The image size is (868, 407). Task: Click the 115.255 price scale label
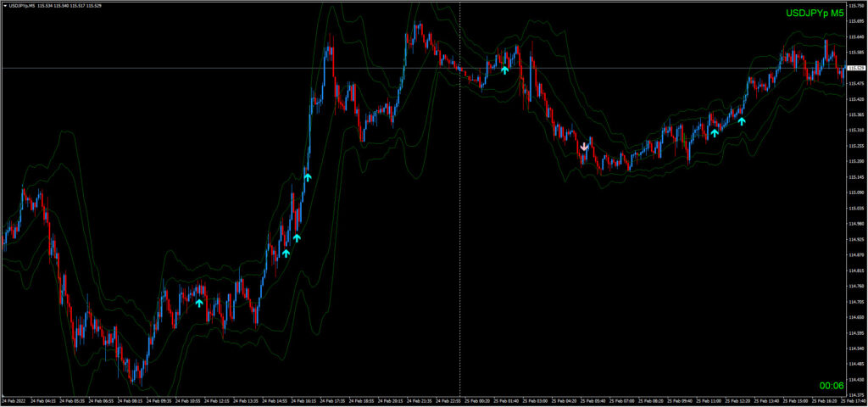pyautogui.click(x=856, y=146)
